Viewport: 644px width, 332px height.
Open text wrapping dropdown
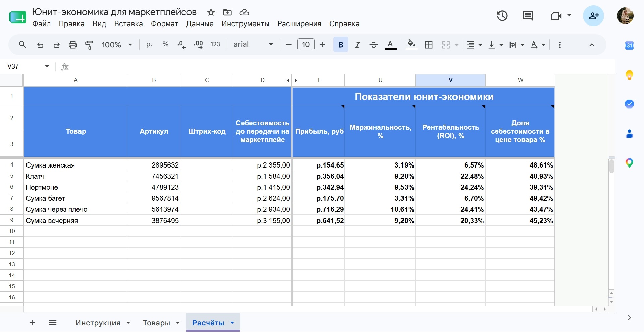(517, 45)
